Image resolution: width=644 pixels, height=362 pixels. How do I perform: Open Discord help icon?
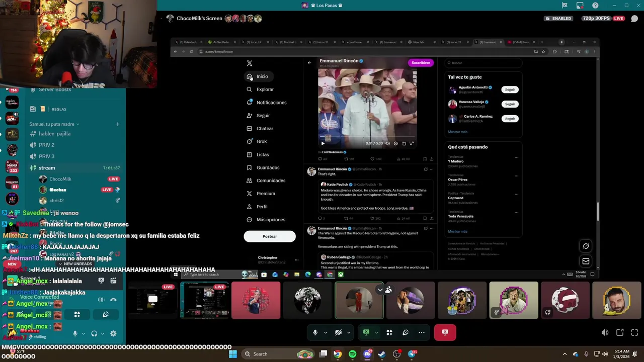coord(595,5)
